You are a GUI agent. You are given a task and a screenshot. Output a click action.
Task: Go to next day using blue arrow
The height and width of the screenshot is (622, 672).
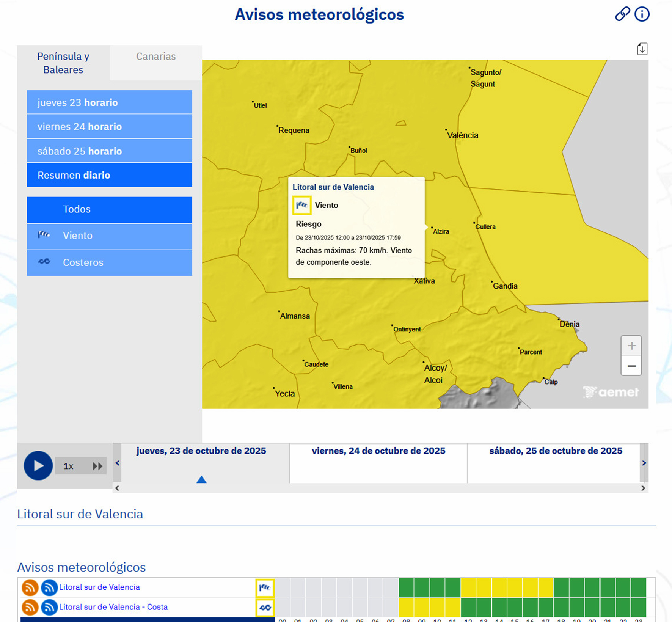[x=644, y=463]
